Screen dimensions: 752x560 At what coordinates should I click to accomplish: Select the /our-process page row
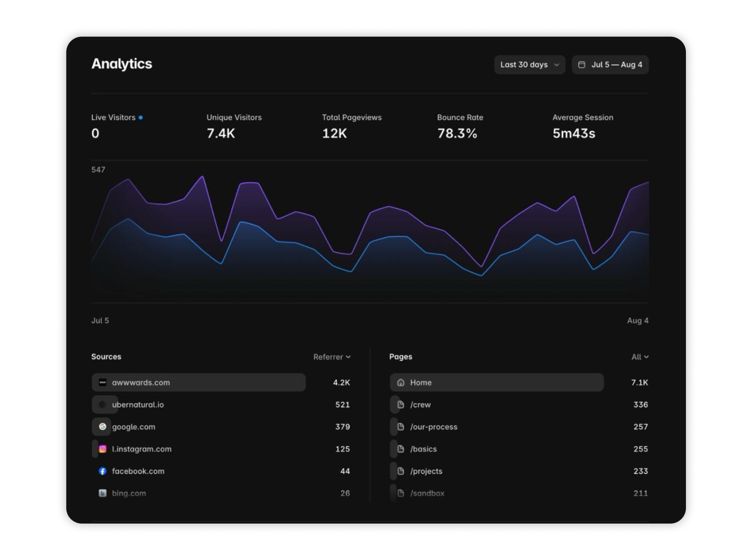point(519,426)
